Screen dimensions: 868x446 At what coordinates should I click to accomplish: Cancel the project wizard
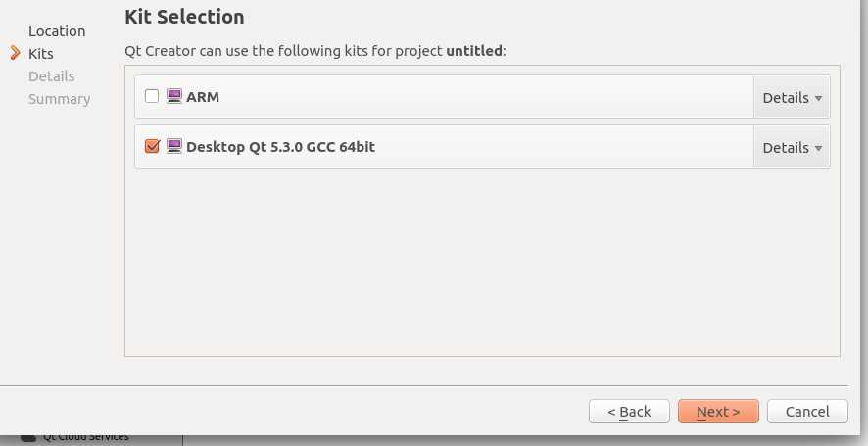807,411
